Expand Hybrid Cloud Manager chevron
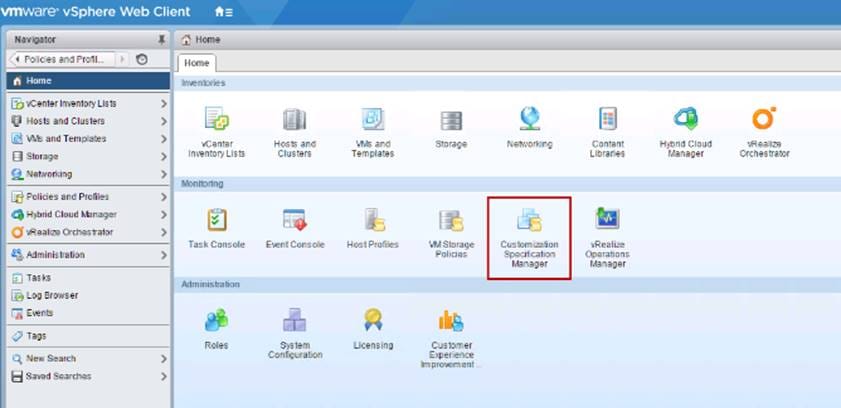 point(164,214)
